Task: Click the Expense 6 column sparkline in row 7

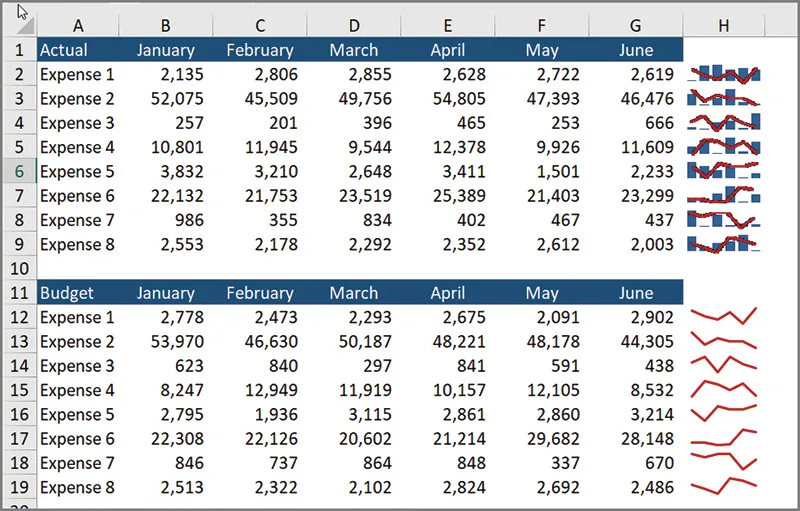Action: coord(724,196)
